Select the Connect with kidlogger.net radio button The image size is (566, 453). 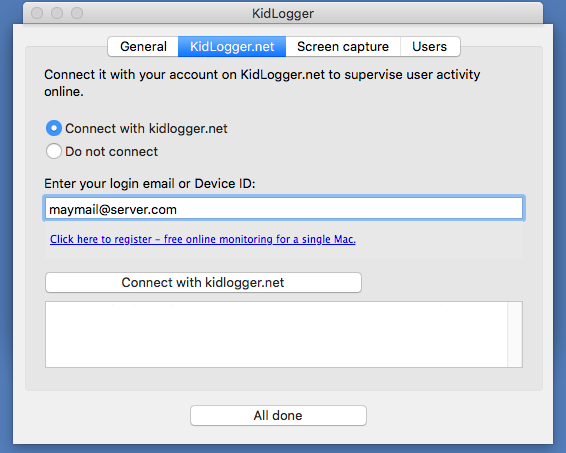point(54,128)
